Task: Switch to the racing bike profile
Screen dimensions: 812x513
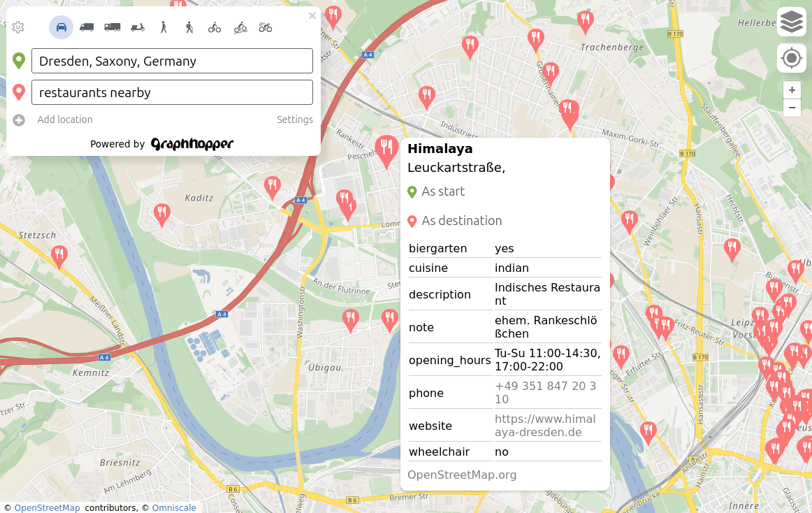Action: point(266,27)
